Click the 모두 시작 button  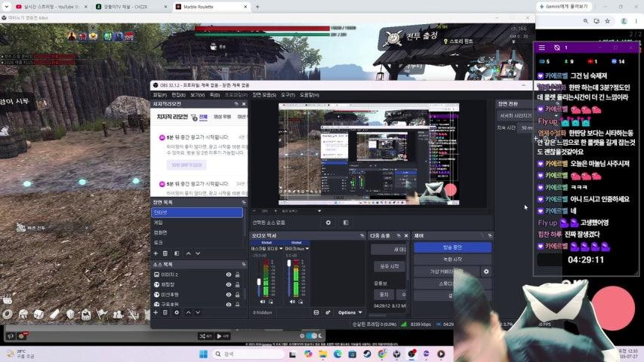(390, 266)
